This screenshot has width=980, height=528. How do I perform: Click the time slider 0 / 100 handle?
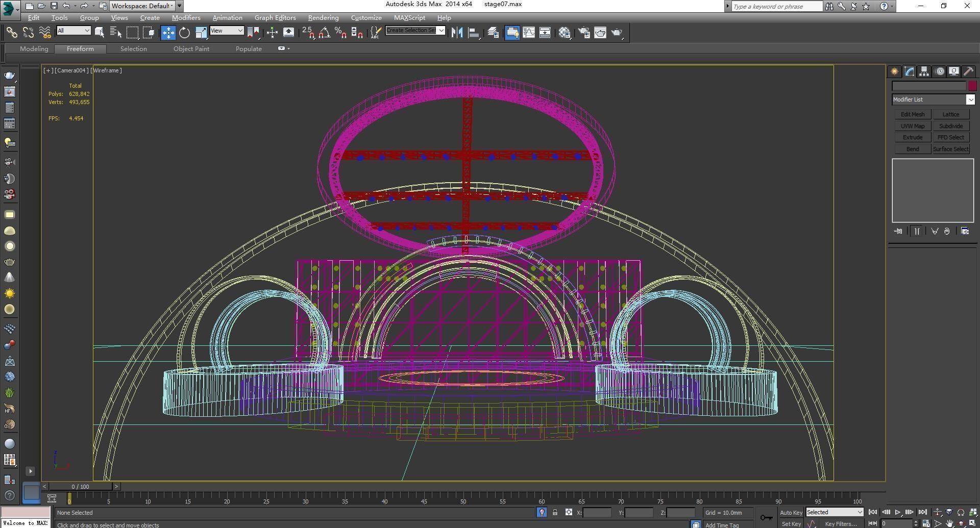(x=80, y=487)
